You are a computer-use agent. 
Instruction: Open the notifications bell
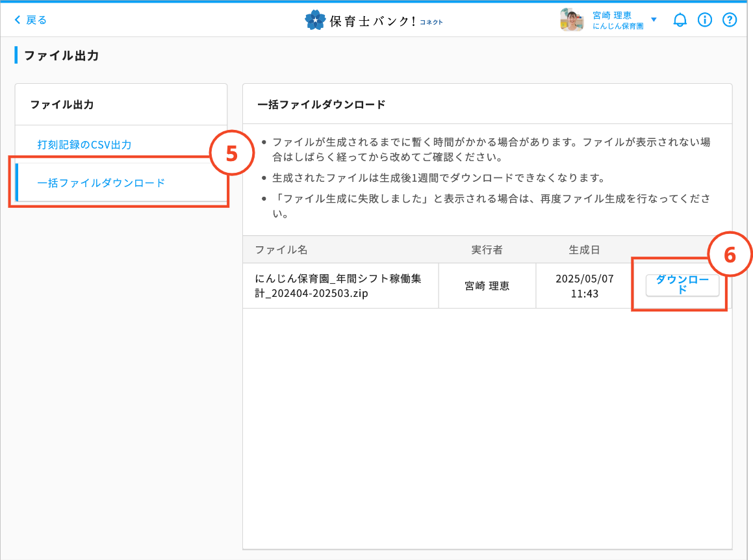680,20
